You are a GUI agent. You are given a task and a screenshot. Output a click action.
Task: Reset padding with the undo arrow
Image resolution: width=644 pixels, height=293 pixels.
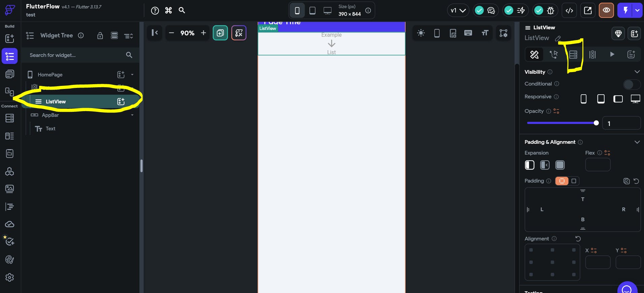[x=636, y=181]
